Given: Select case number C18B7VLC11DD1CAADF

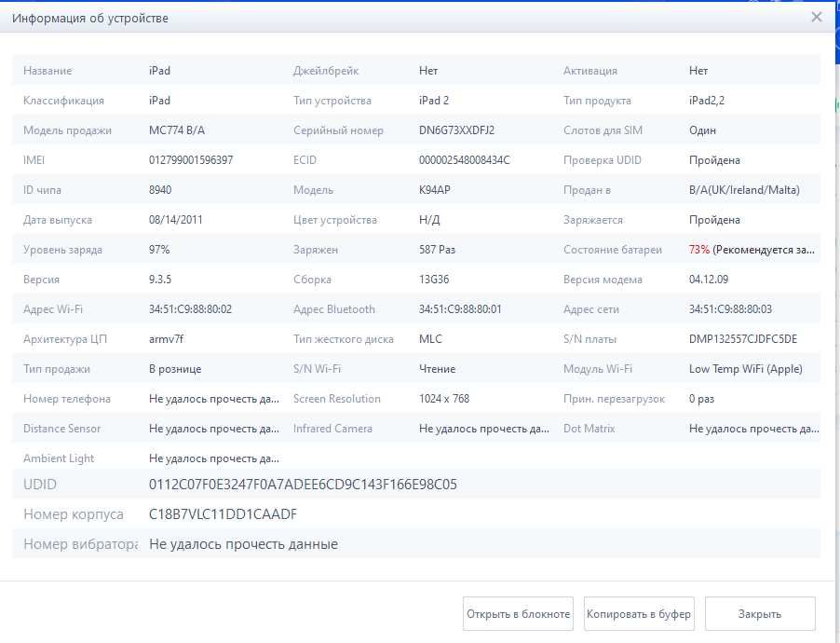Looking at the screenshot, I should (223, 514).
